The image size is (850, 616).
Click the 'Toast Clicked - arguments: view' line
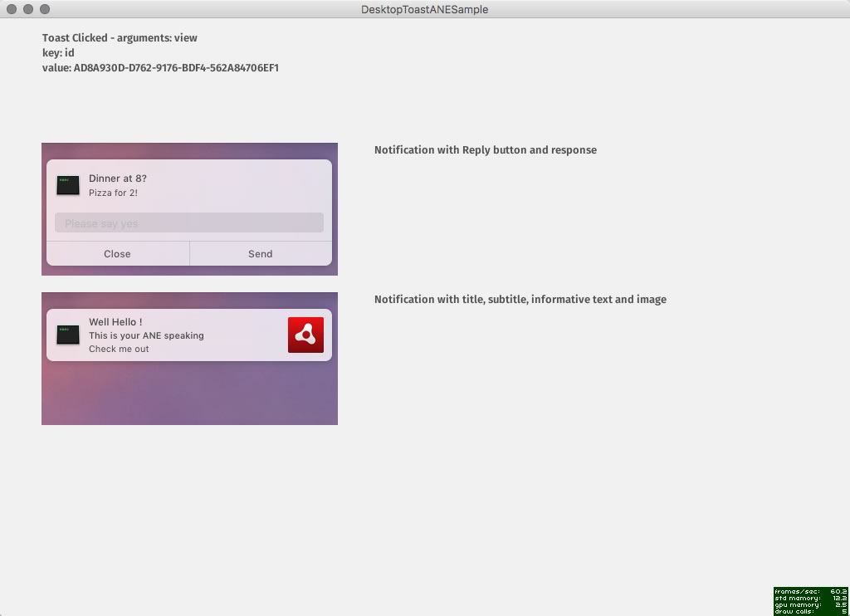tap(120, 38)
